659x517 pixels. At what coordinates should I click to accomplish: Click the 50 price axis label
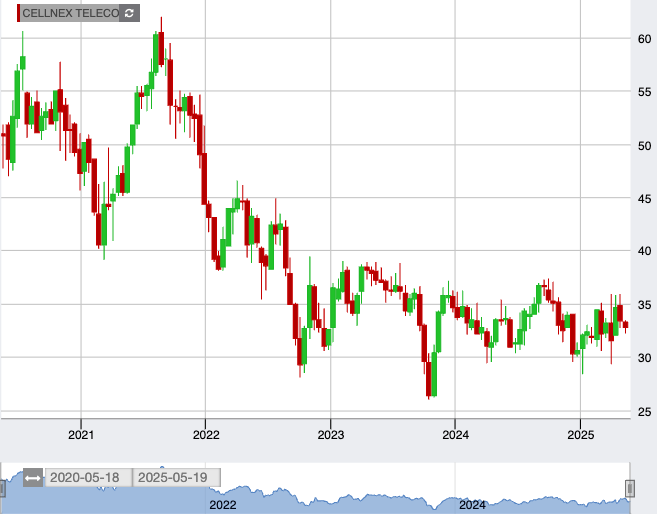(644, 147)
